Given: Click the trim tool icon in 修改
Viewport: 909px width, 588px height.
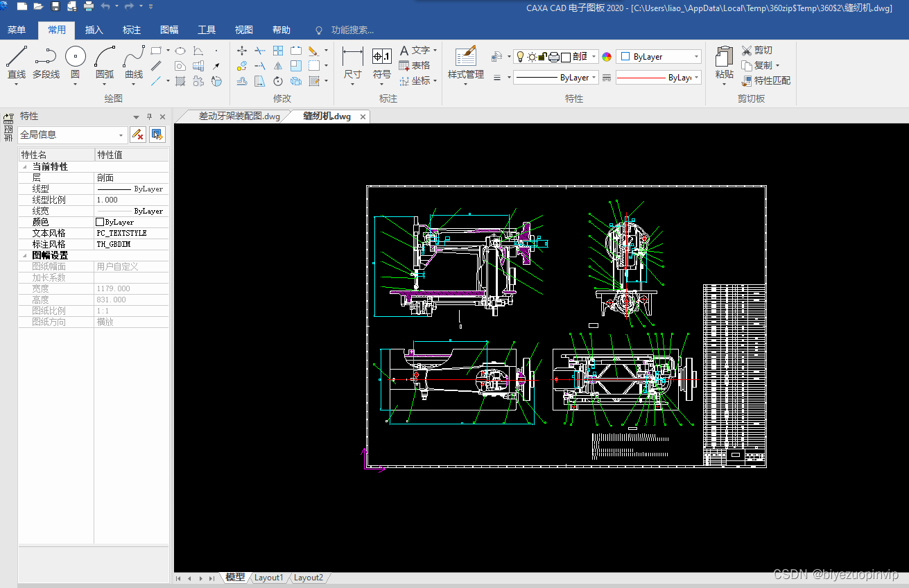Looking at the screenshot, I should point(260,51).
